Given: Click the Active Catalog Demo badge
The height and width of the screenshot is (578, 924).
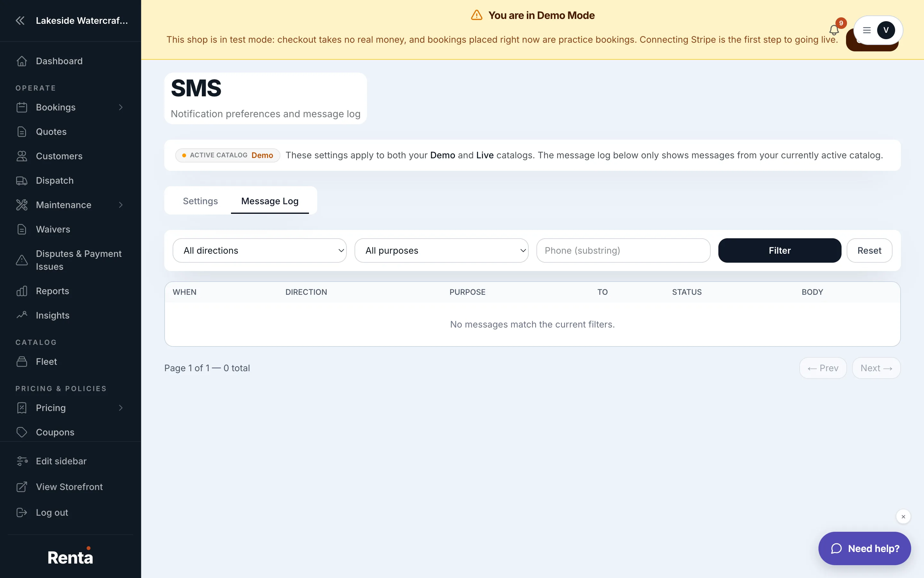Looking at the screenshot, I should (x=227, y=155).
